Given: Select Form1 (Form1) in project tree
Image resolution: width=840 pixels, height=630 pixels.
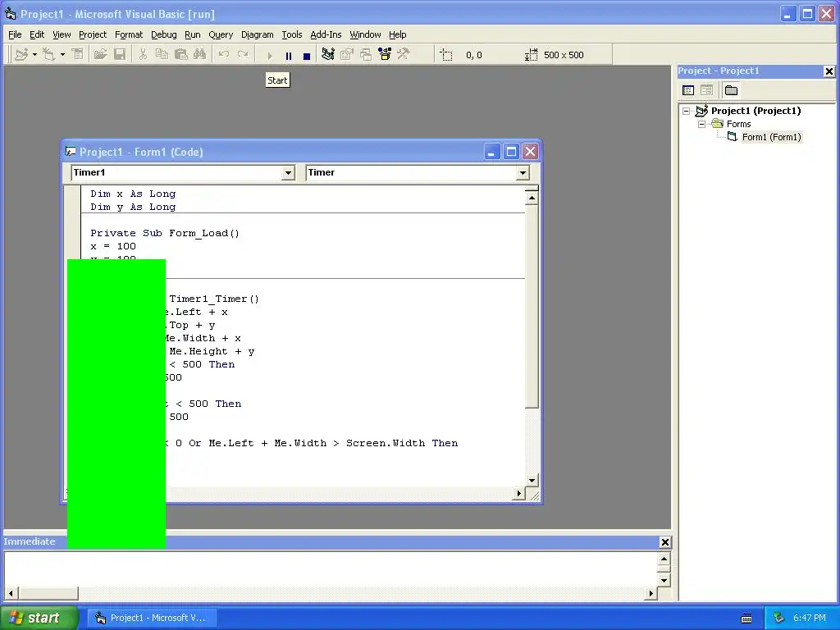Looking at the screenshot, I should point(771,137).
